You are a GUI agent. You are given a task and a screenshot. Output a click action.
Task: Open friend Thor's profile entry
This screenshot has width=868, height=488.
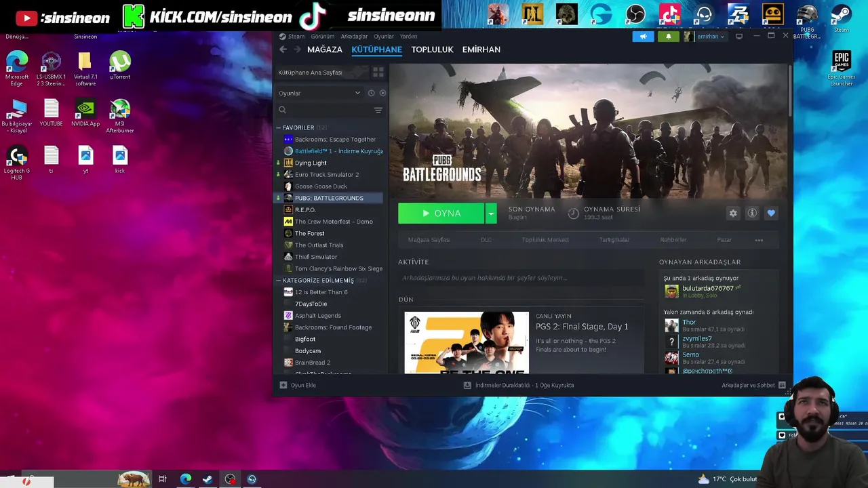[x=689, y=322]
